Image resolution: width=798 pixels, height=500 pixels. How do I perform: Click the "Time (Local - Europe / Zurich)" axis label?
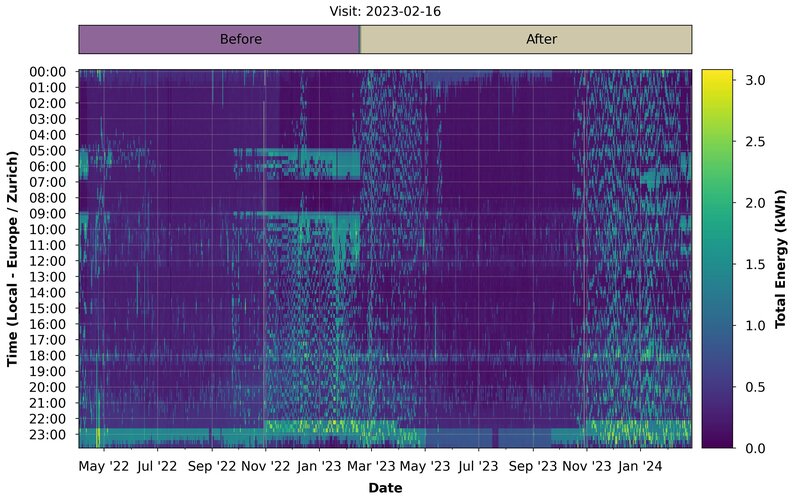click(x=13, y=259)
